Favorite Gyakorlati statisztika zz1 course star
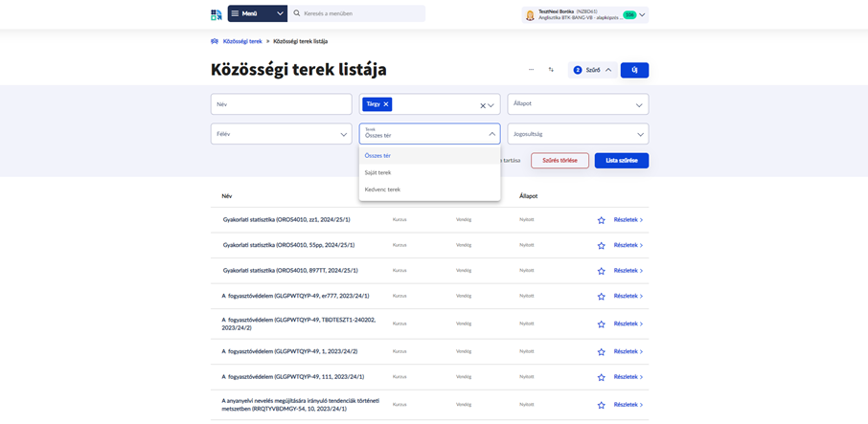Image resolution: width=868 pixels, height=424 pixels. click(x=601, y=220)
